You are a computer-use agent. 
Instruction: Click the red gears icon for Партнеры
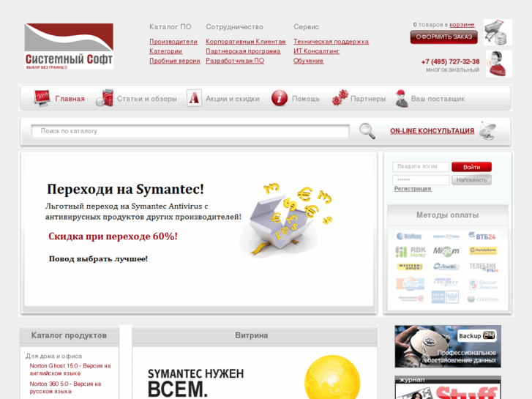(x=340, y=98)
